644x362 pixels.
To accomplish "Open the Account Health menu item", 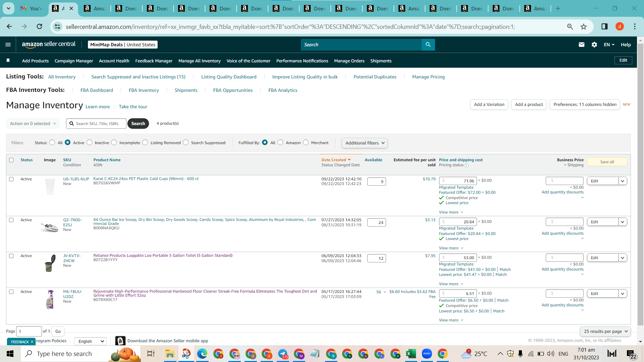I will pyautogui.click(x=114, y=61).
